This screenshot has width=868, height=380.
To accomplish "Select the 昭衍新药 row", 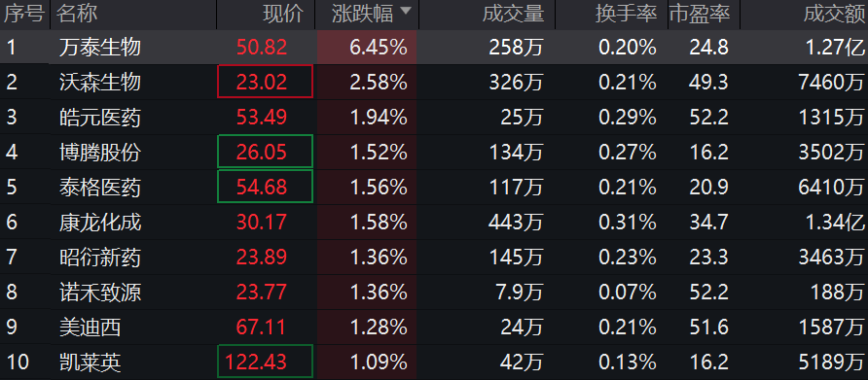I will tap(434, 258).
